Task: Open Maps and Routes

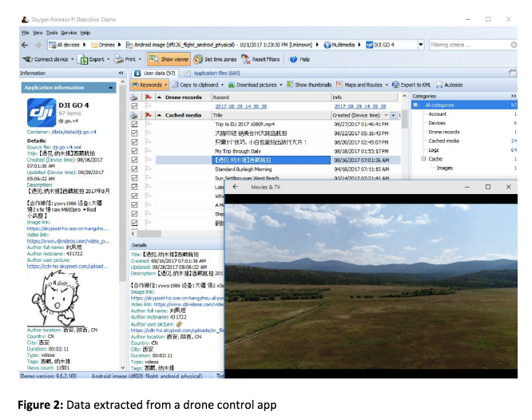Action: tap(359, 85)
